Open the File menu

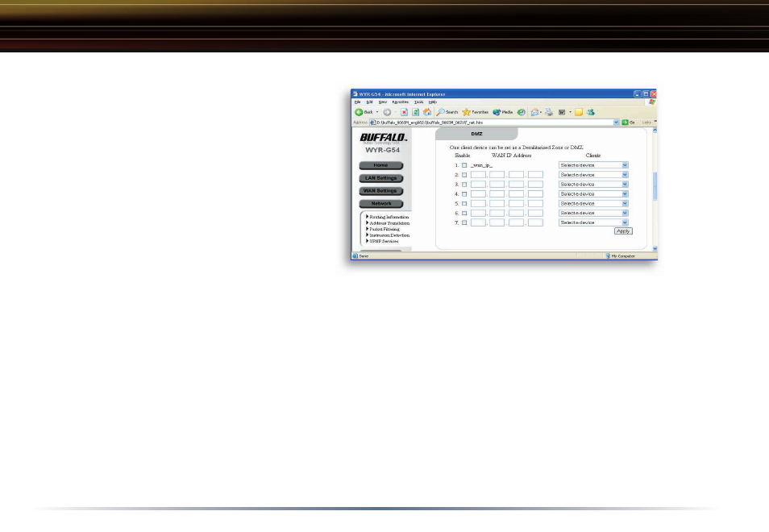coord(358,102)
